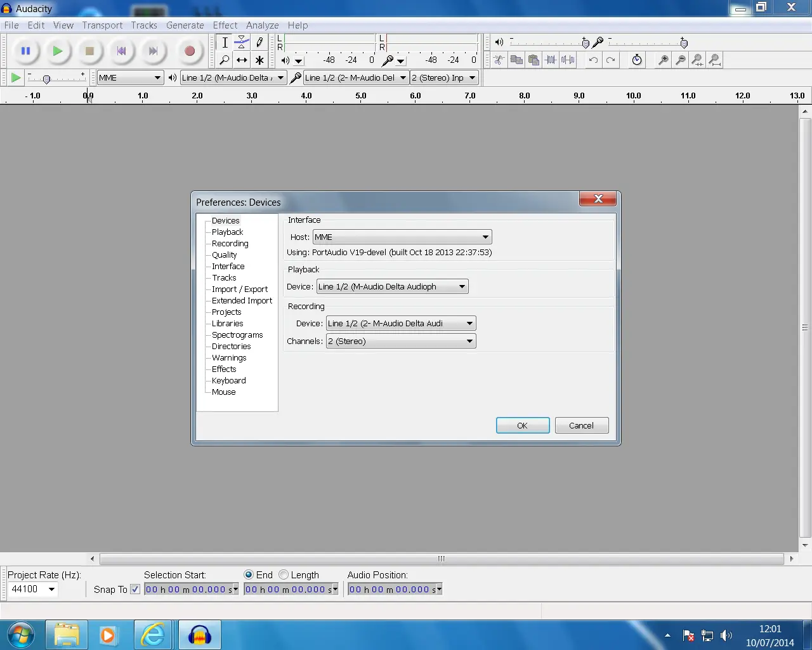This screenshot has height=650, width=812.
Task: Open the Generate menu
Action: coord(185,25)
